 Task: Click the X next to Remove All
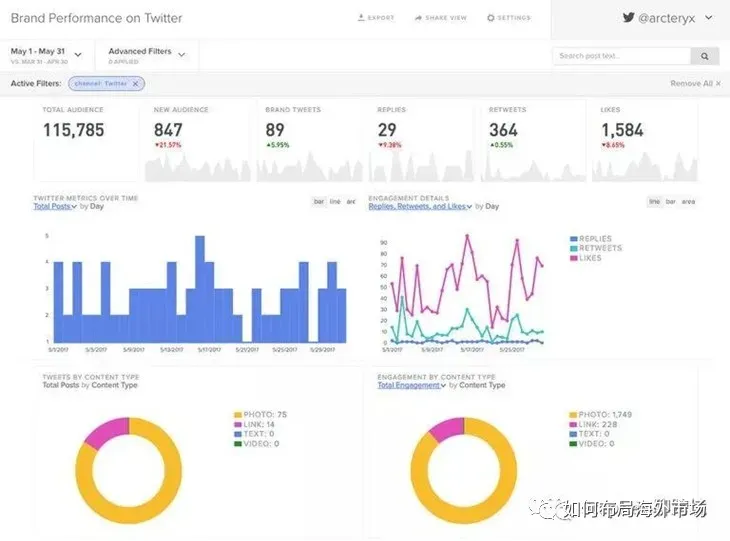point(718,83)
